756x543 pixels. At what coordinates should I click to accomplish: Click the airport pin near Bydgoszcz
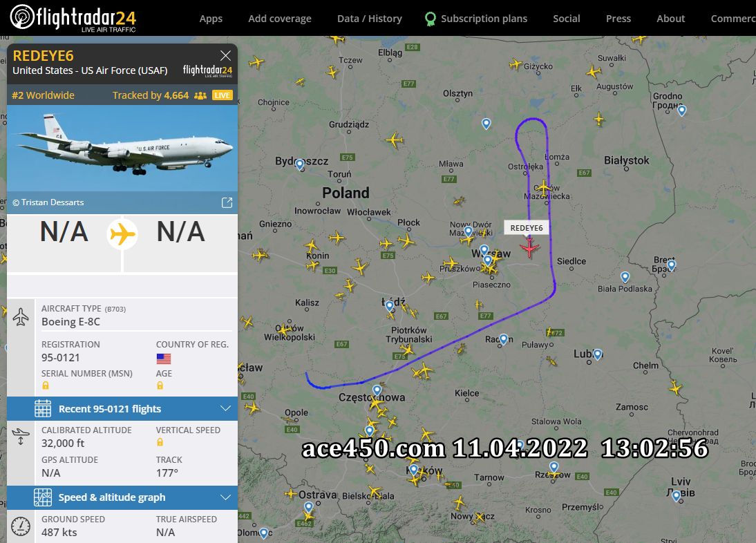299,165
